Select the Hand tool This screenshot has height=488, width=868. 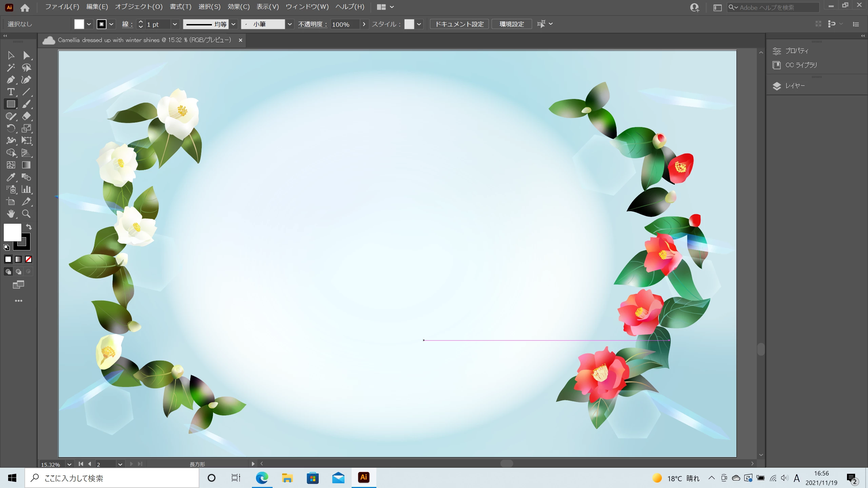point(11,214)
